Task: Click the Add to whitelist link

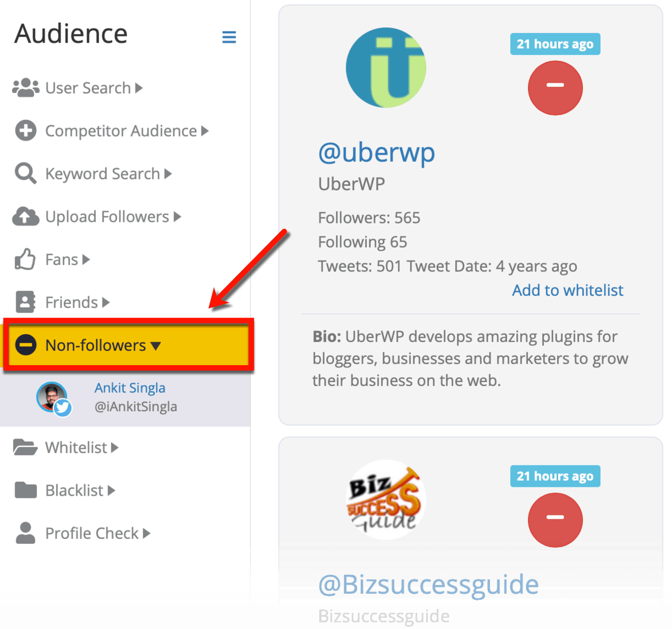Action: pyautogui.click(x=567, y=290)
